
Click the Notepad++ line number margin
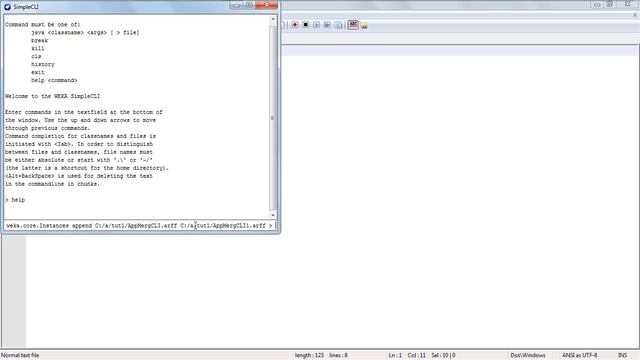(14, 291)
